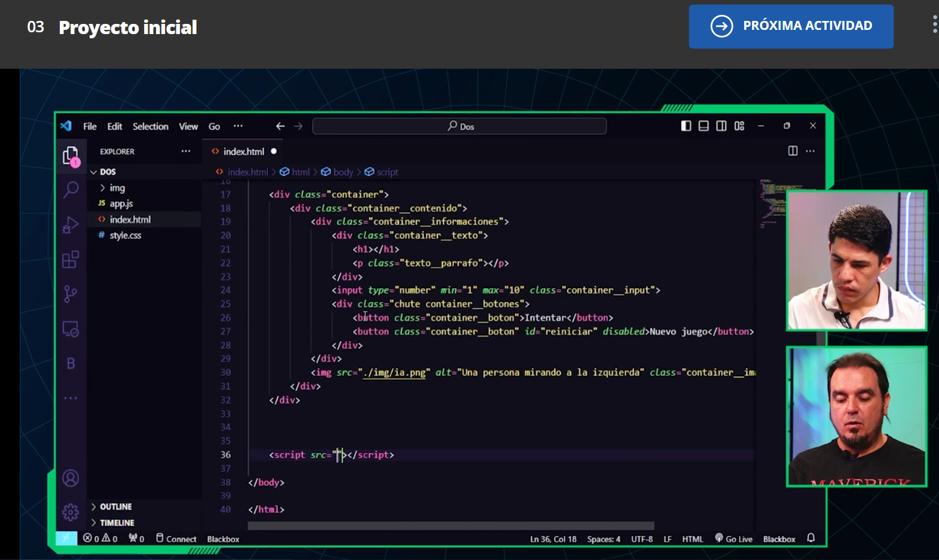Show additional activity bar views ellipsis
939x560 pixels.
click(x=71, y=398)
